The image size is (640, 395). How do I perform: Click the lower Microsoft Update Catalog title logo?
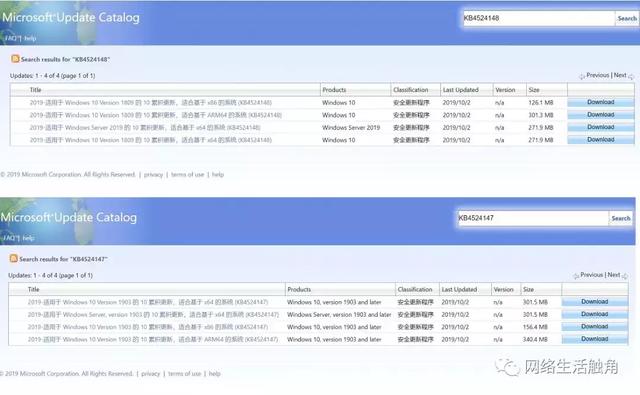pyautogui.click(x=69, y=217)
